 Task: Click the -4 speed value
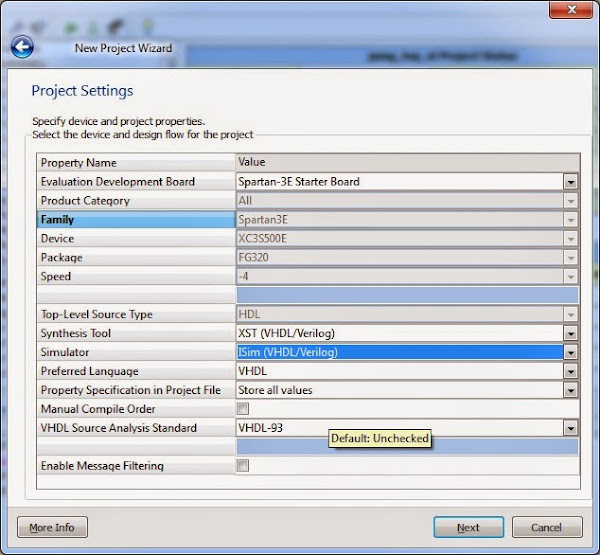[x=399, y=276]
